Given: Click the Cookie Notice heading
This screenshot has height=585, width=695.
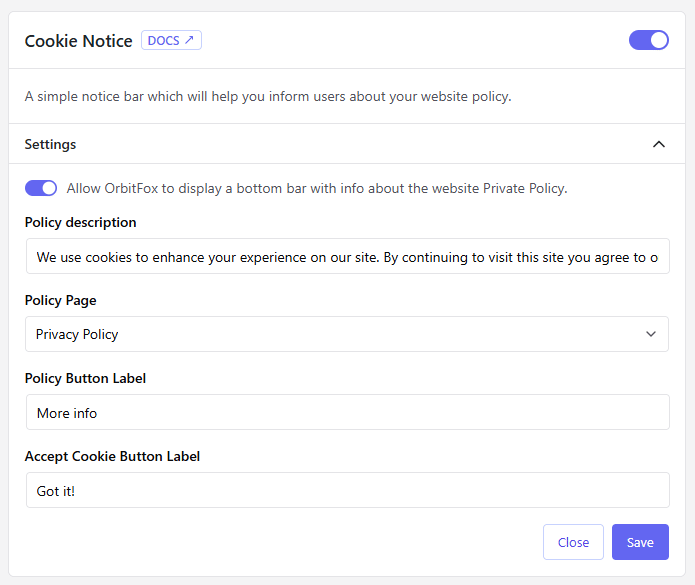Looking at the screenshot, I should 78,41.
